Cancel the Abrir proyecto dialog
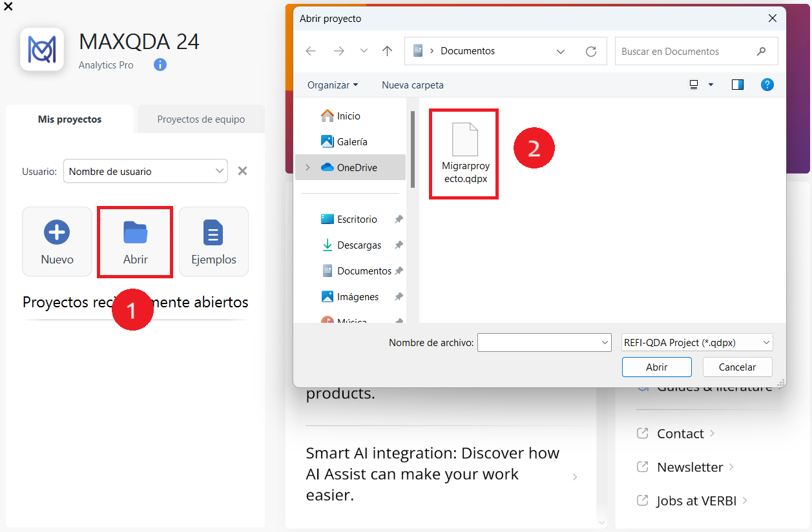This screenshot has width=812, height=532. click(738, 367)
